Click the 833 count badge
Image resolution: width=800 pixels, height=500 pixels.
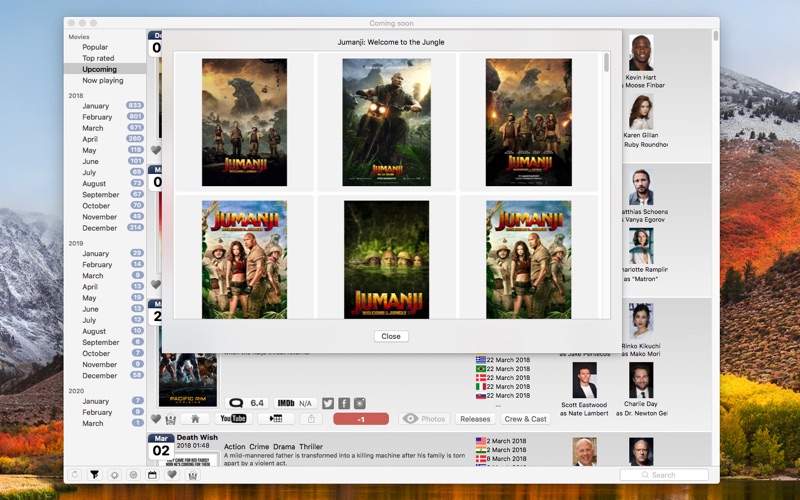(135, 105)
